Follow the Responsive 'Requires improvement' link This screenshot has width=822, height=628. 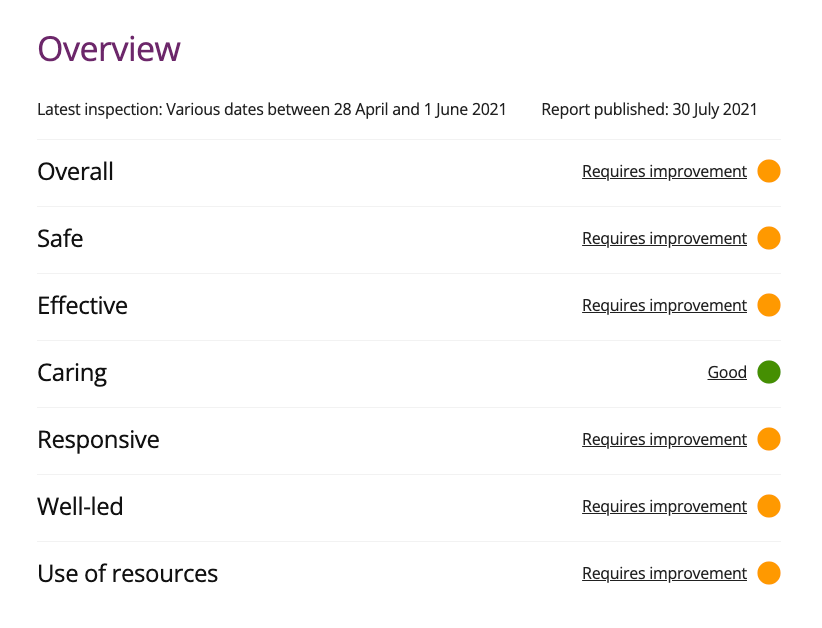[664, 439]
